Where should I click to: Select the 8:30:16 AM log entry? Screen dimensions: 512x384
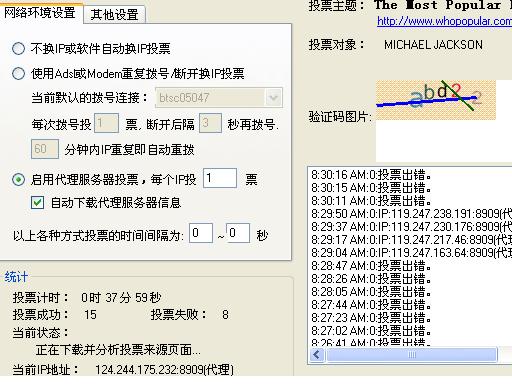(x=371, y=175)
